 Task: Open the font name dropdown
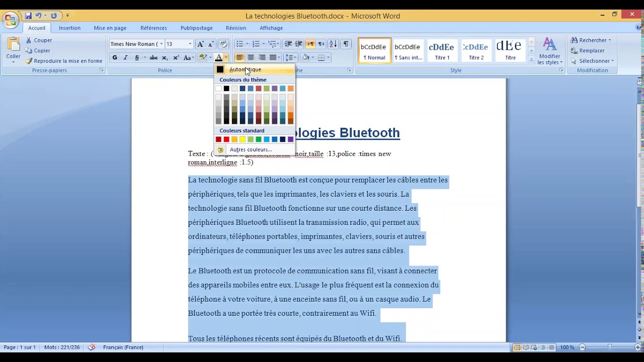coord(161,44)
